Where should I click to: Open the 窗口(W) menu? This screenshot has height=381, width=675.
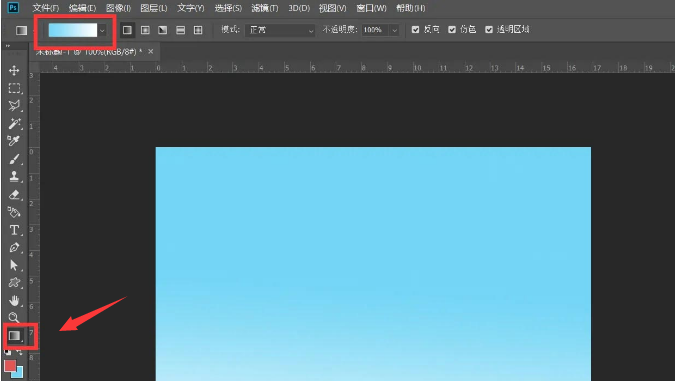coord(372,8)
